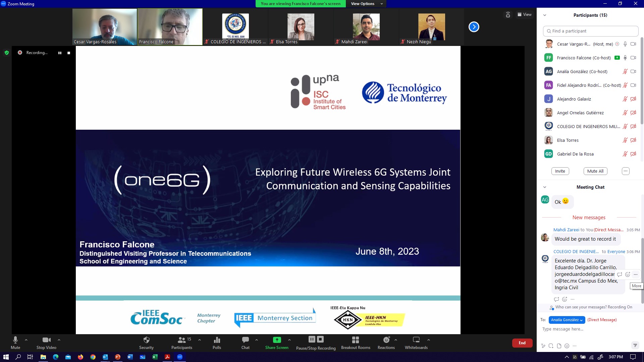Open PowerPoint from the Windows taskbar
The width and height of the screenshot is (644, 362).
[x=117, y=357]
